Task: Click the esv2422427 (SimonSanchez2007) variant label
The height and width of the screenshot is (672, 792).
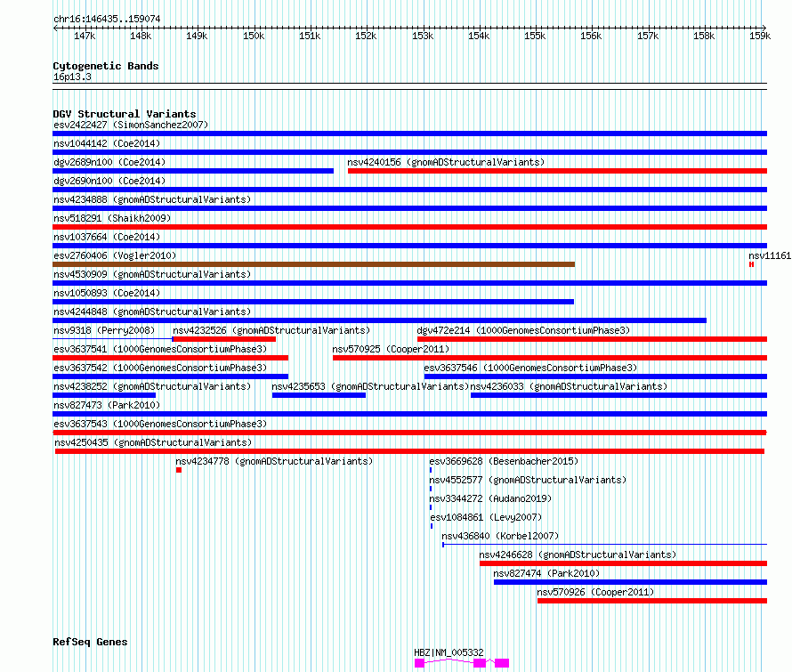Action: coord(131,125)
